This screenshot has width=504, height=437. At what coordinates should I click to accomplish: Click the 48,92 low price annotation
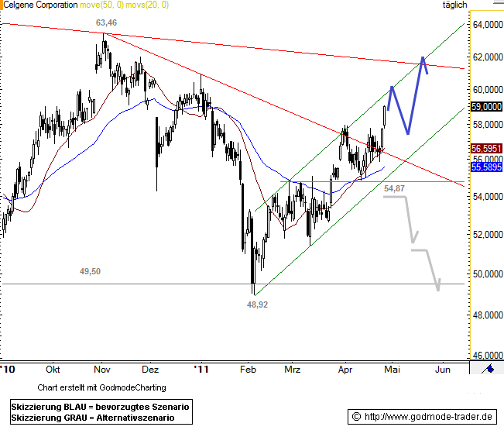click(257, 306)
